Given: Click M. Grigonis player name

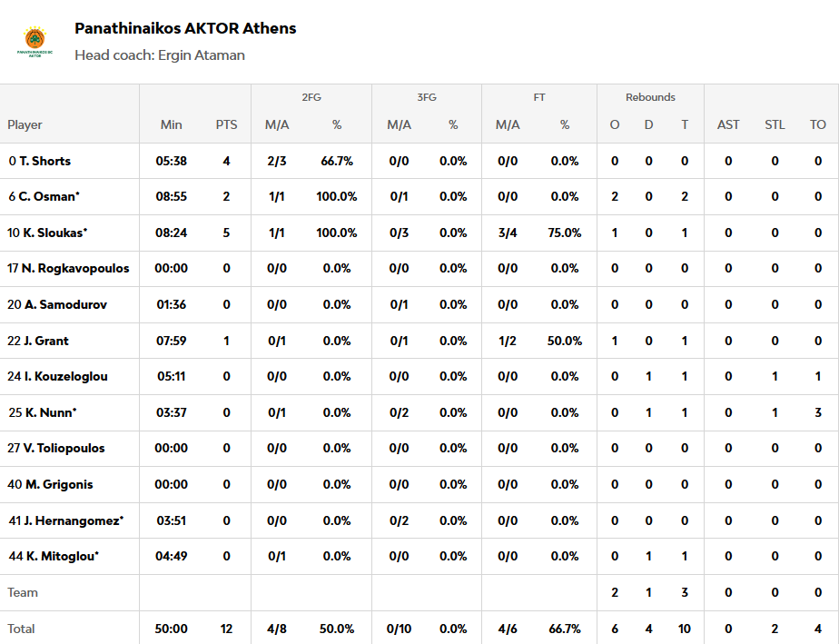Looking at the screenshot, I should (x=58, y=484).
